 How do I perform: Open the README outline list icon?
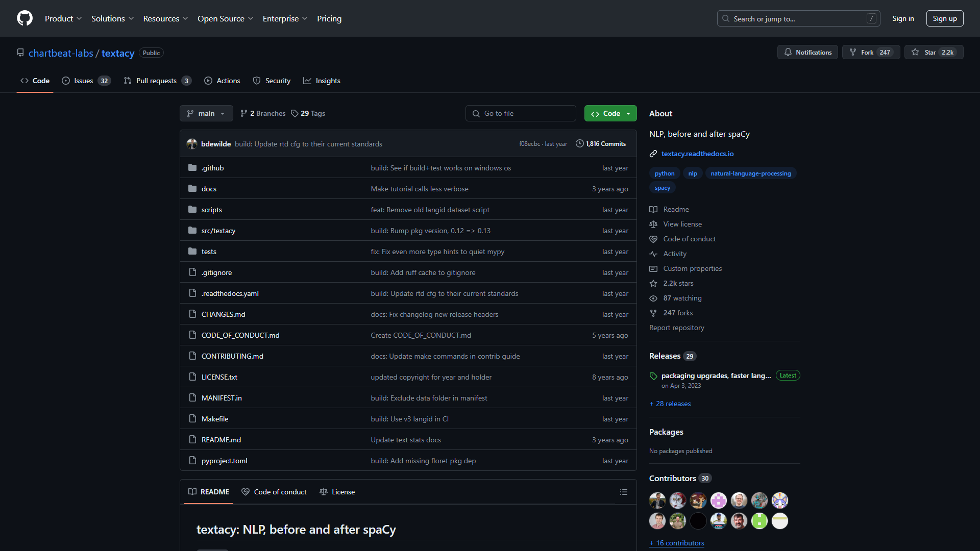[x=623, y=492]
